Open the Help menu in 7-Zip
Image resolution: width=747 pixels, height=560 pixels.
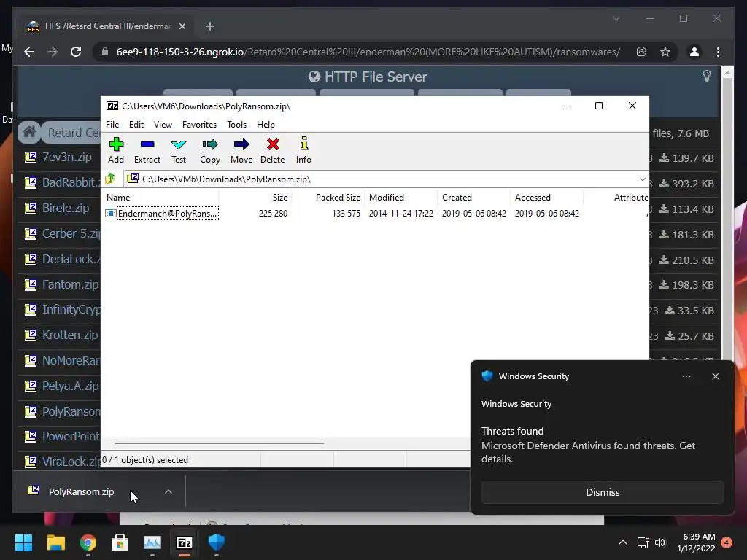pos(266,124)
